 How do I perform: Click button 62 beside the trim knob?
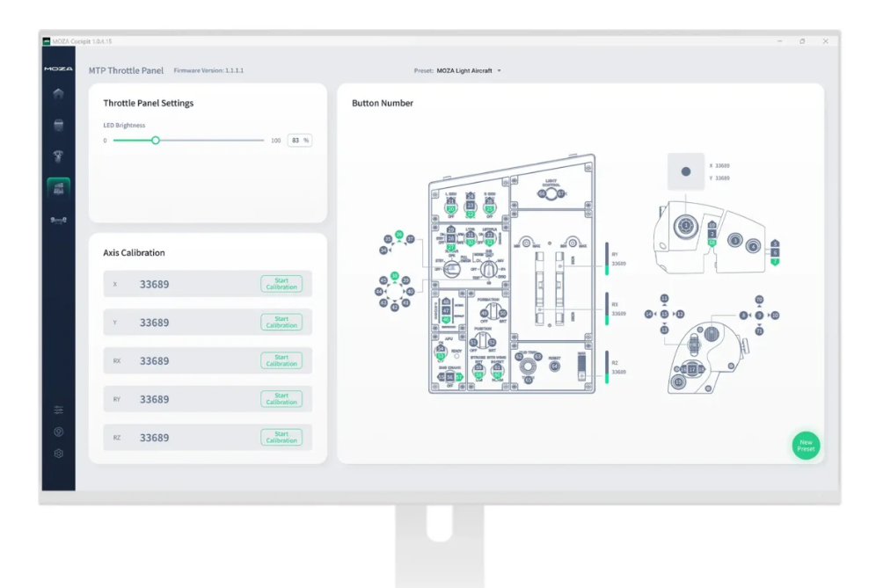coord(518,356)
